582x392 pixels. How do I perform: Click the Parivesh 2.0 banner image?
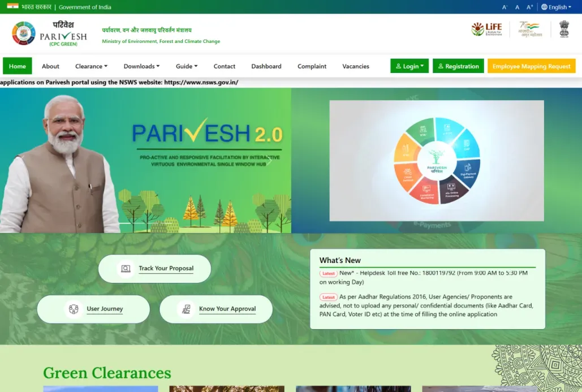(x=145, y=161)
